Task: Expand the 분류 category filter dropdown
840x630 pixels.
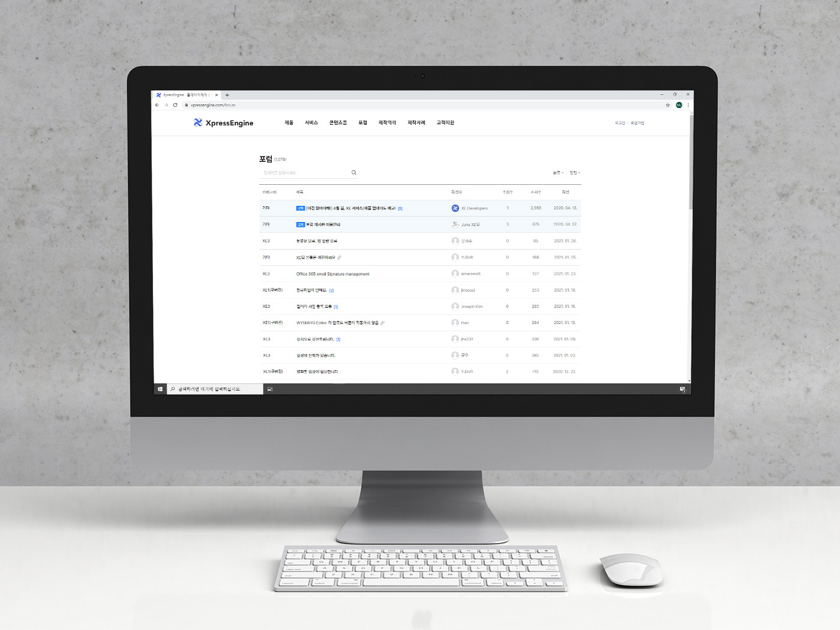Action: [558, 173]
